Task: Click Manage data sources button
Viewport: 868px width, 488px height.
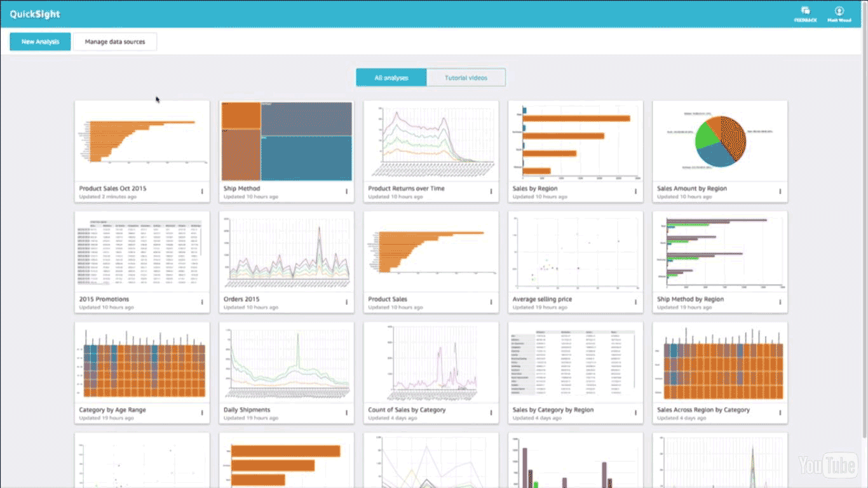Action: (115, 42)
